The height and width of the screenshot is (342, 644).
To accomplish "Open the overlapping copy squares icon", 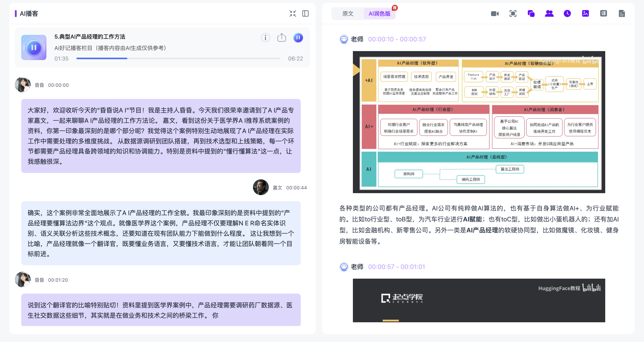I will [x=531, y=14].
